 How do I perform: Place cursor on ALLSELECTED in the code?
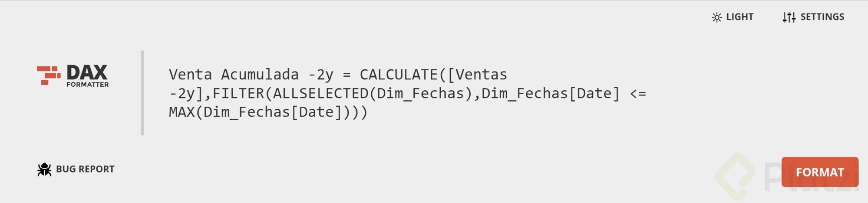320,94
